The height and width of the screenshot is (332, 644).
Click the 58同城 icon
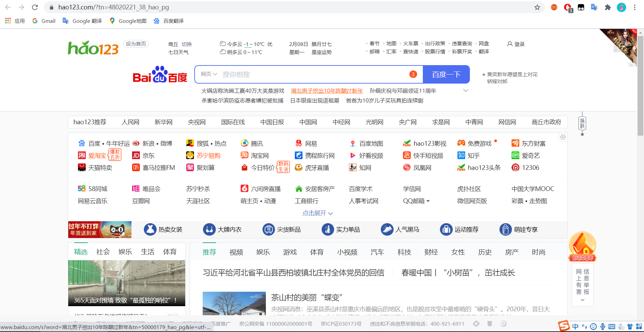pos(82,189)
